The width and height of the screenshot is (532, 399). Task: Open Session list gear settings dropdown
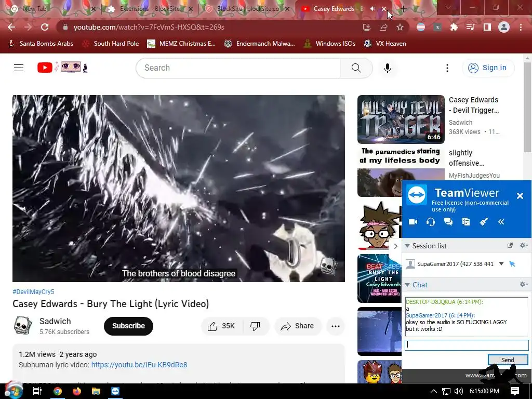524,245
